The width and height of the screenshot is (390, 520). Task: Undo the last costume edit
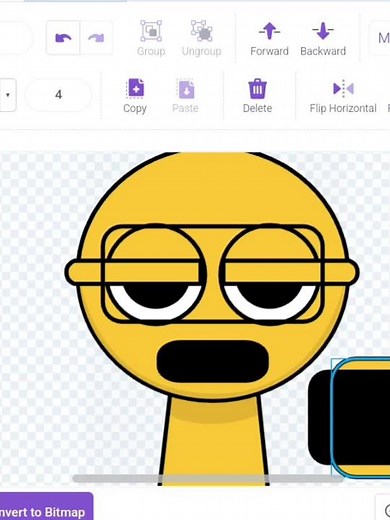point(63,38)
